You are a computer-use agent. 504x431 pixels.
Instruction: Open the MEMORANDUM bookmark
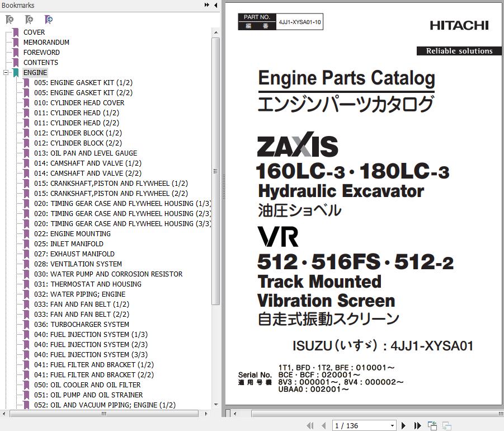46,42
